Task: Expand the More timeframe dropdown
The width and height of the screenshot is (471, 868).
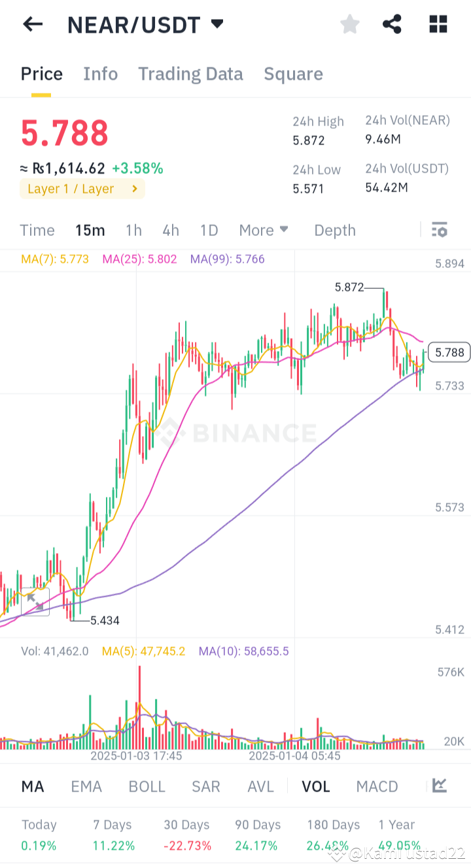Action: (264, 230)
